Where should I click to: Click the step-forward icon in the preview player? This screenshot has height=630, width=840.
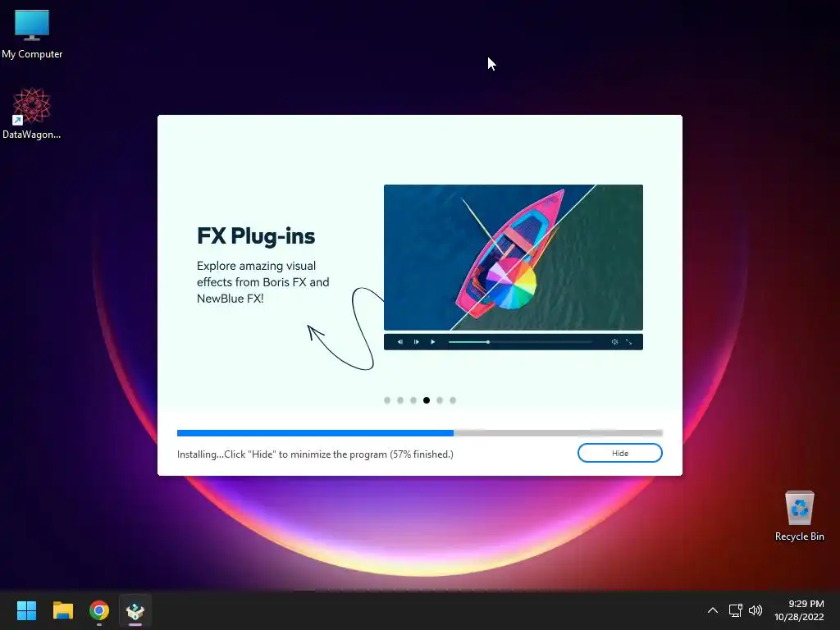tap(416, 342)
